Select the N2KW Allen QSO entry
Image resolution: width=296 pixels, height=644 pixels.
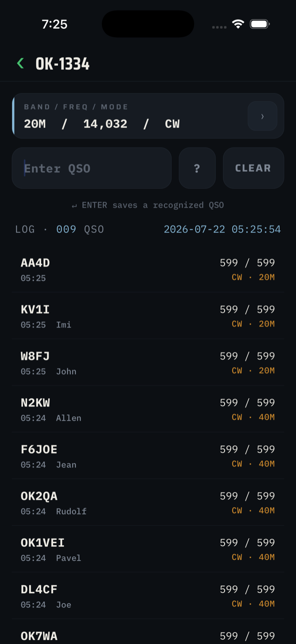point(148,410)
